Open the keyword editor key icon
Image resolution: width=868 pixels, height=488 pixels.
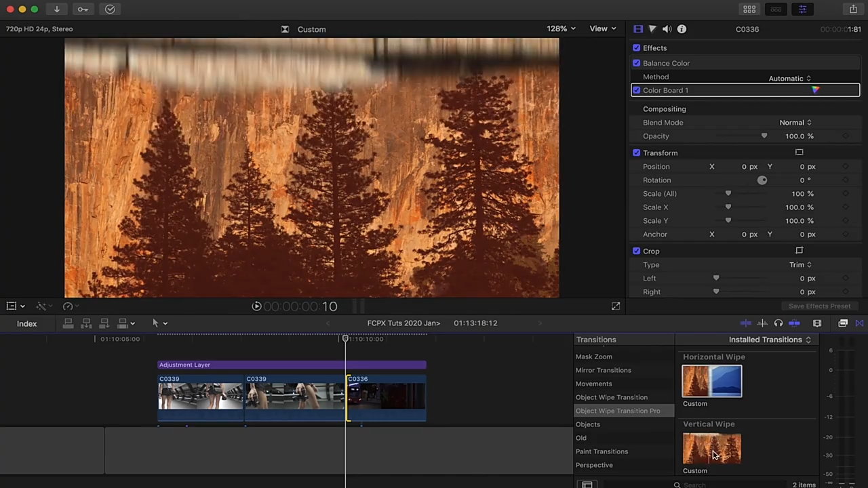tap(83, 9)
